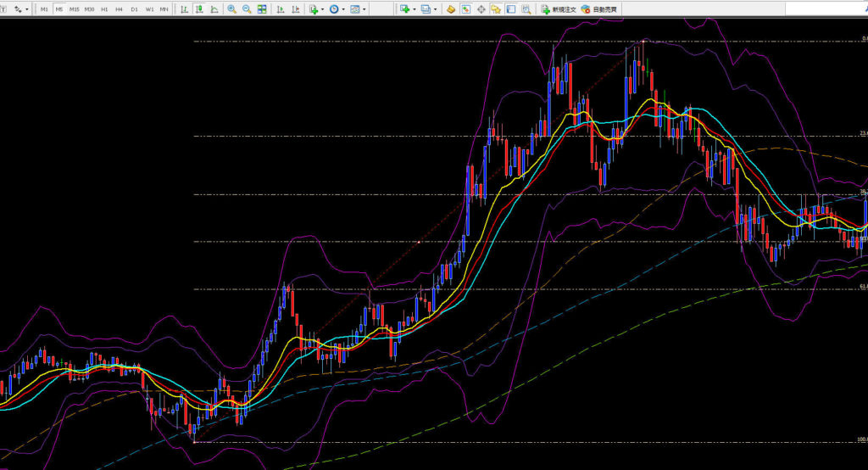Viewport: 868px width, 470px height.
Task: Select the Fibonacci bottom anchor point
Action: pyautogui.click(x=194, y=442)
